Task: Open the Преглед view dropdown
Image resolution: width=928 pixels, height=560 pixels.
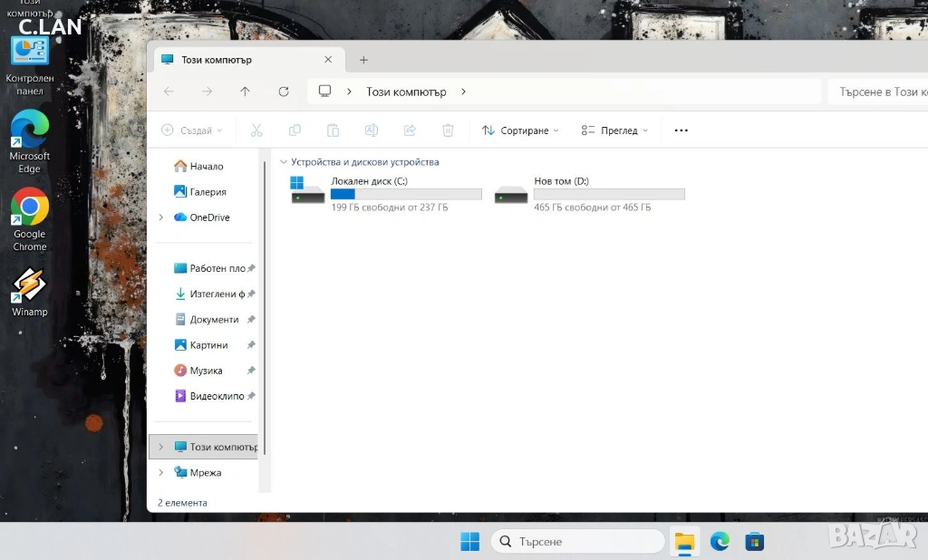Action: pyautogui.click(x=615, y=130)
